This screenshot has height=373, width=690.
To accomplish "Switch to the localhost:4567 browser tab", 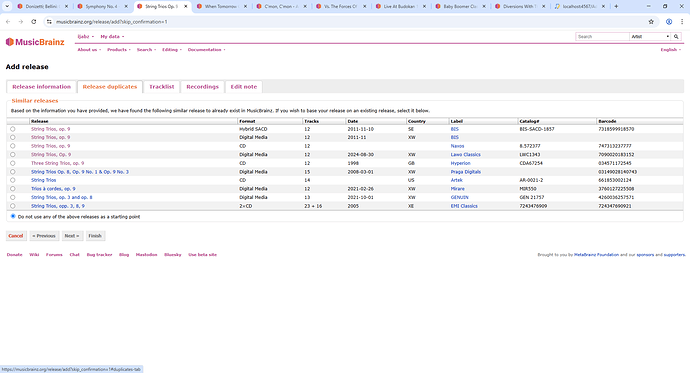I will tap(580, 7).
